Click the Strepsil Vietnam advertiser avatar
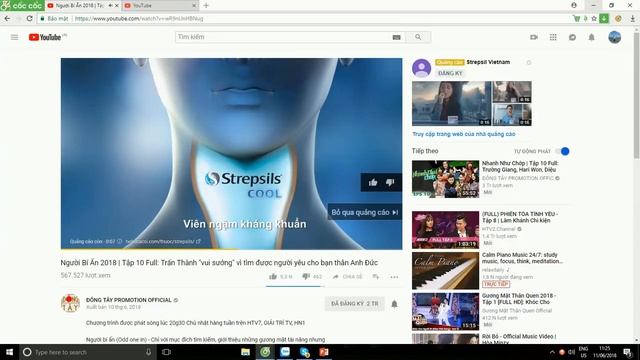Viewport: 640px width, 360px height. pyautogui.click(x=421, y=68)
